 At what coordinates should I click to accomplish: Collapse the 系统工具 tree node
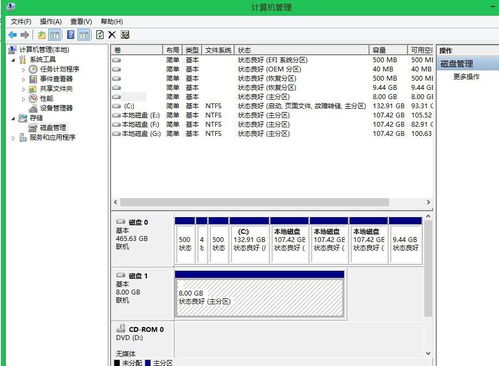click(x=14, y=60)
